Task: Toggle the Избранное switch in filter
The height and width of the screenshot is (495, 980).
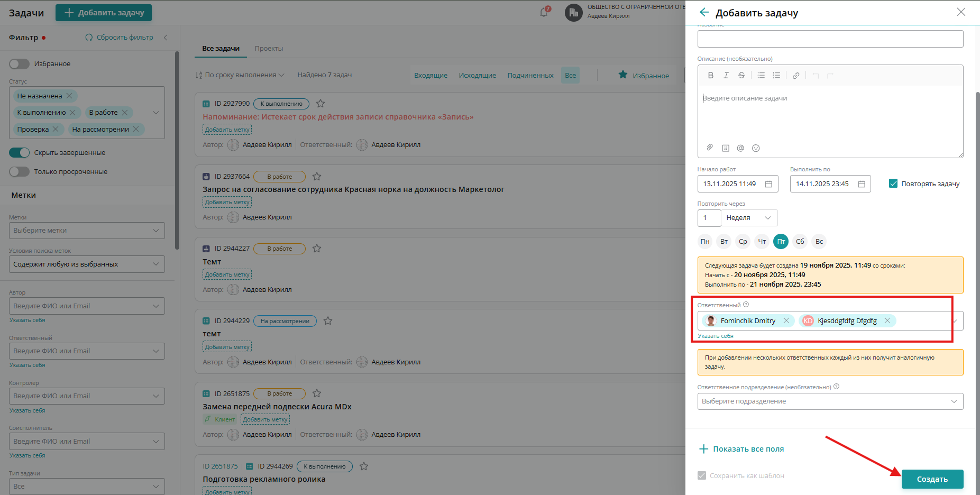Action: point(19,64)
